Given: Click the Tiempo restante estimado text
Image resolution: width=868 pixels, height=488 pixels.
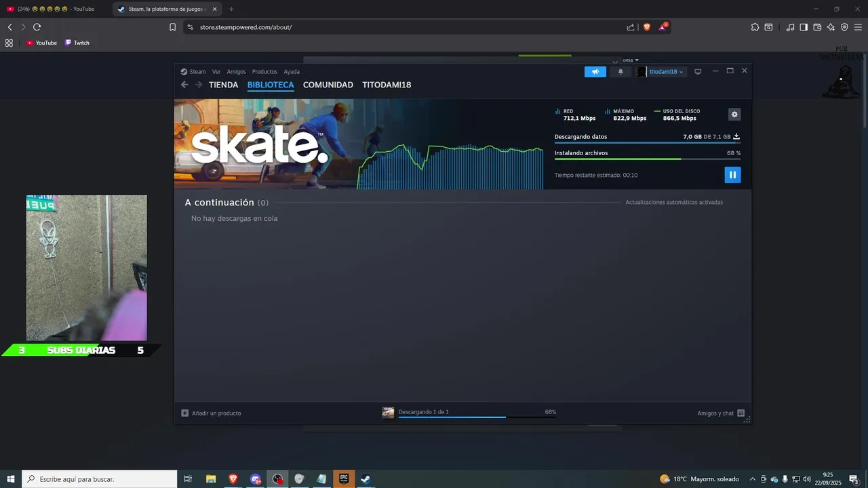Looking at the screenshot, I should coord(596,175).
